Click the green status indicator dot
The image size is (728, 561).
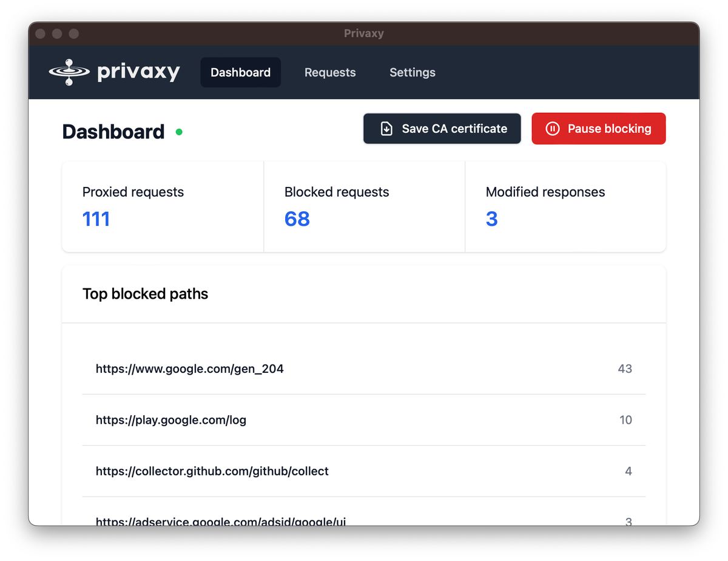(179, 132)
